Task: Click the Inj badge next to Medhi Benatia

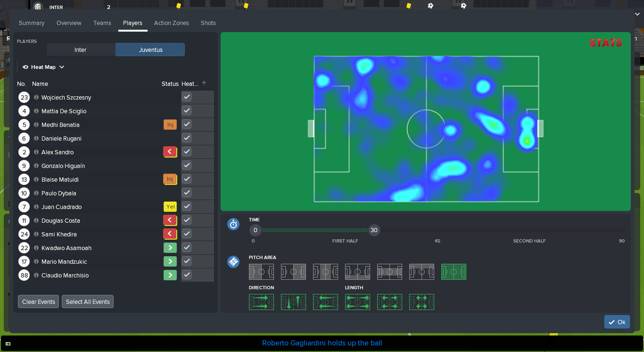Action: [x=170, y=124]
